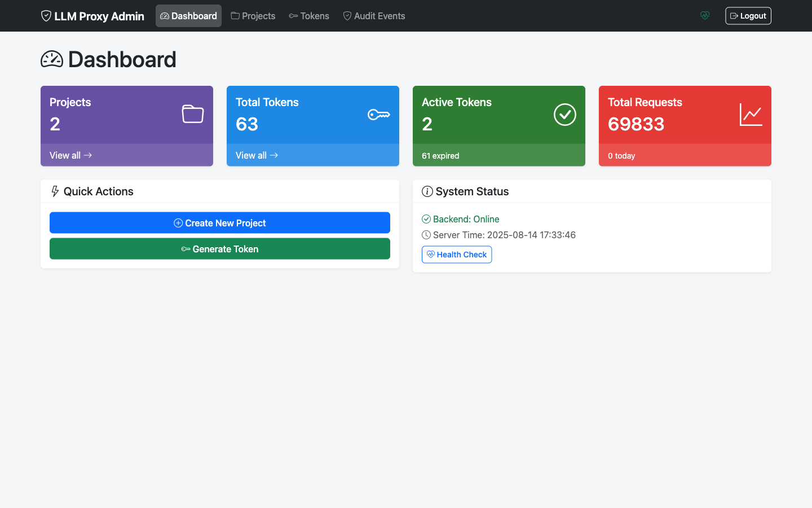Navigate to Audit Events
Screen dimensions: 812x508
pos(374,16)
